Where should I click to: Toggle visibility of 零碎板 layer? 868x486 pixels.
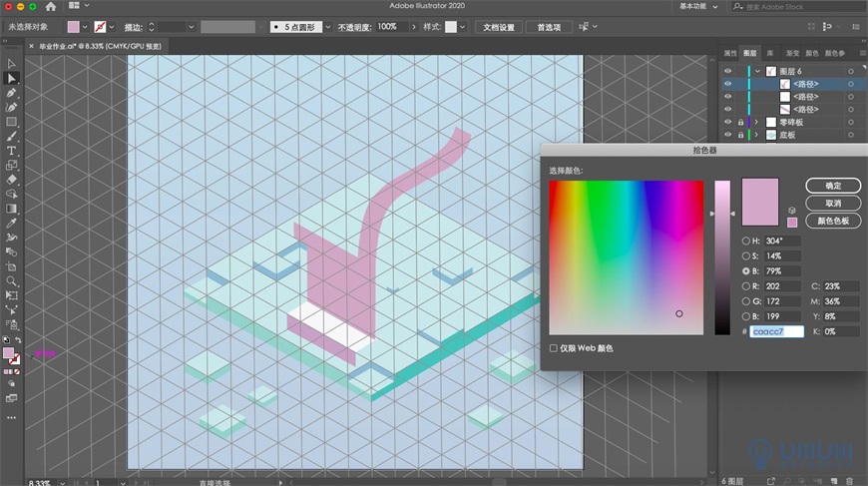[728, 122]
